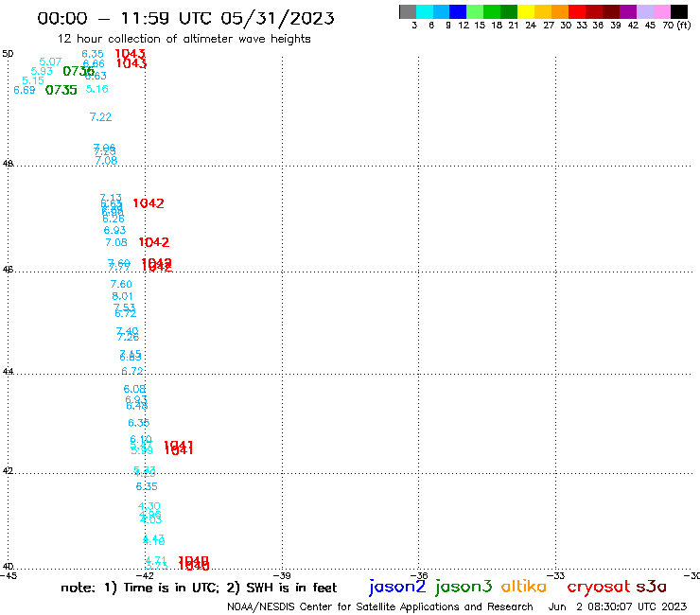Click the timestamp 'Jun 2 08:30:07 UTC 2023'
This screenshot has width=700, height=615.
point(618,606)
